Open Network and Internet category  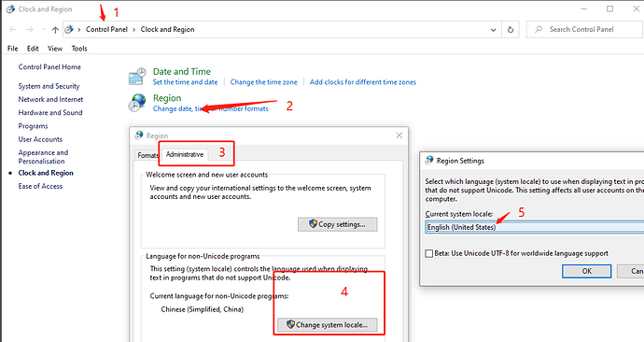pos(50,99)
